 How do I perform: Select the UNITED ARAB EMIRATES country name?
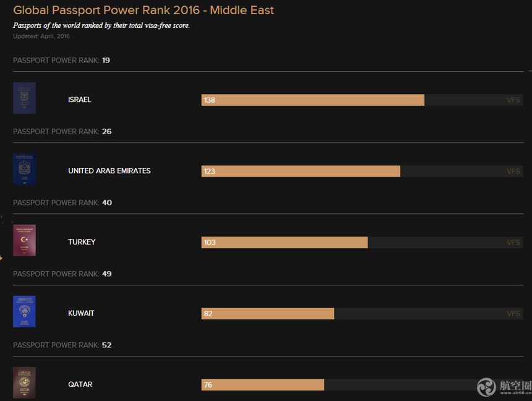click(109, 171)
